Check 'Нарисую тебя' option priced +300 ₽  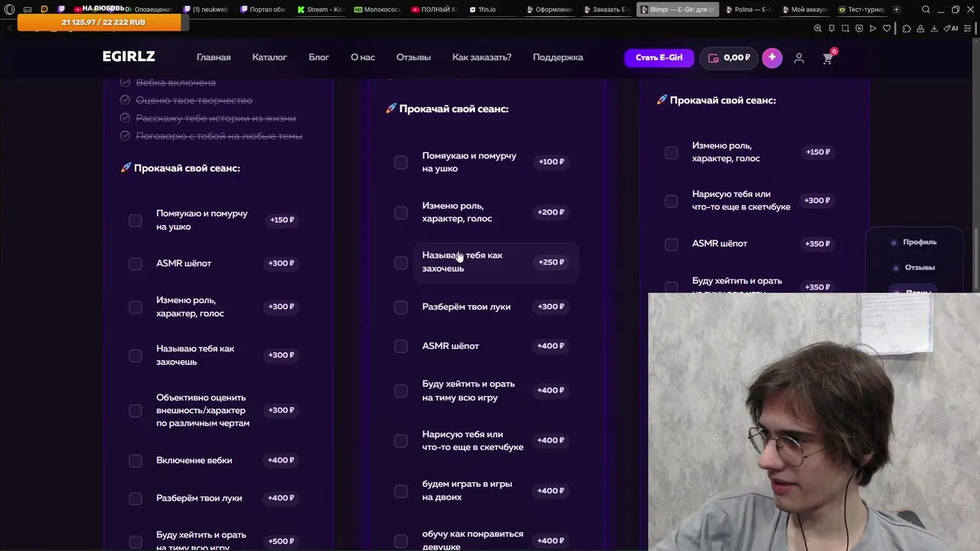(671, 201)
